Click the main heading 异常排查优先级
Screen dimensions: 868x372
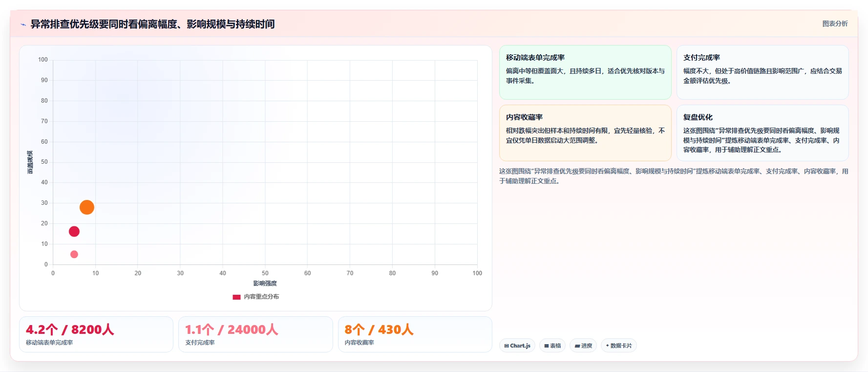point(152,24)
